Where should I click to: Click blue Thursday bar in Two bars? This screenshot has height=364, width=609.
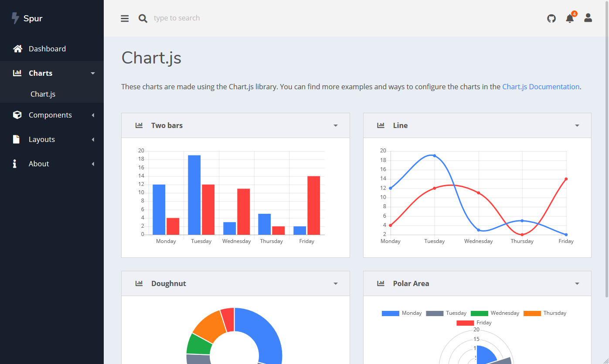point(265,224)
